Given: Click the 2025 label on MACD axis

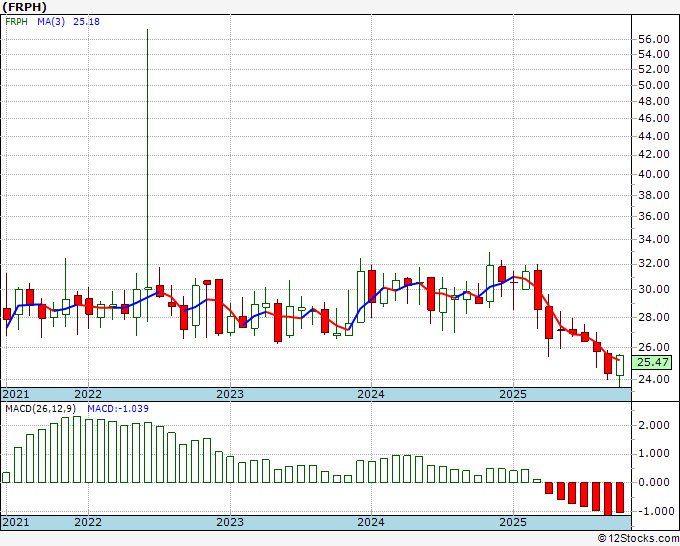Looking at the screenshot, I should (x=513, y=522).
